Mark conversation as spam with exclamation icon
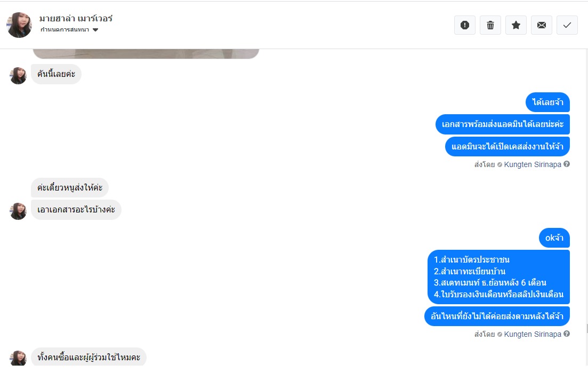The image size is (588, 372). coord(465,25)
